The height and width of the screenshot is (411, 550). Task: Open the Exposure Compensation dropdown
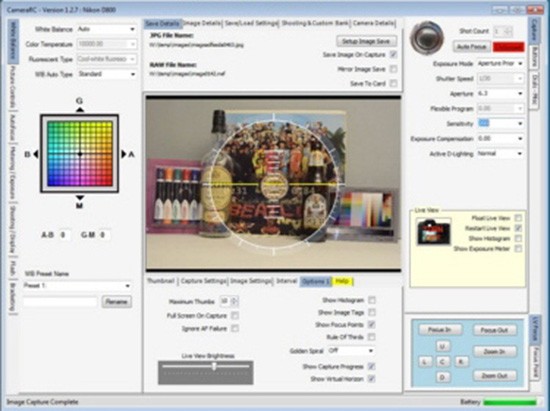pos(500,139)
